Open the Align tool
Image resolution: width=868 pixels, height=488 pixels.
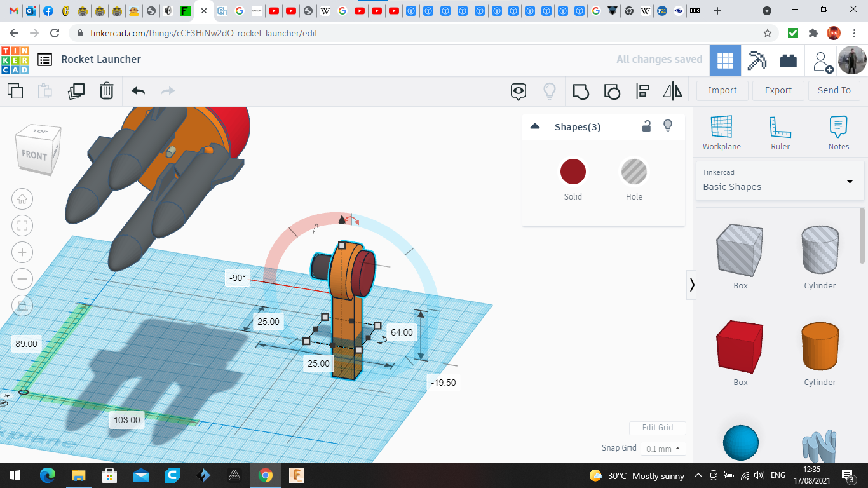tap(642, 91)
